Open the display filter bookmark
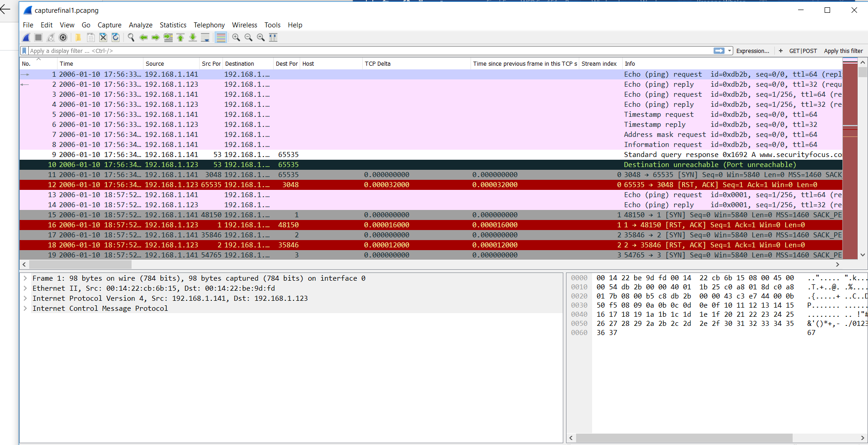 (x=25, y=51)
